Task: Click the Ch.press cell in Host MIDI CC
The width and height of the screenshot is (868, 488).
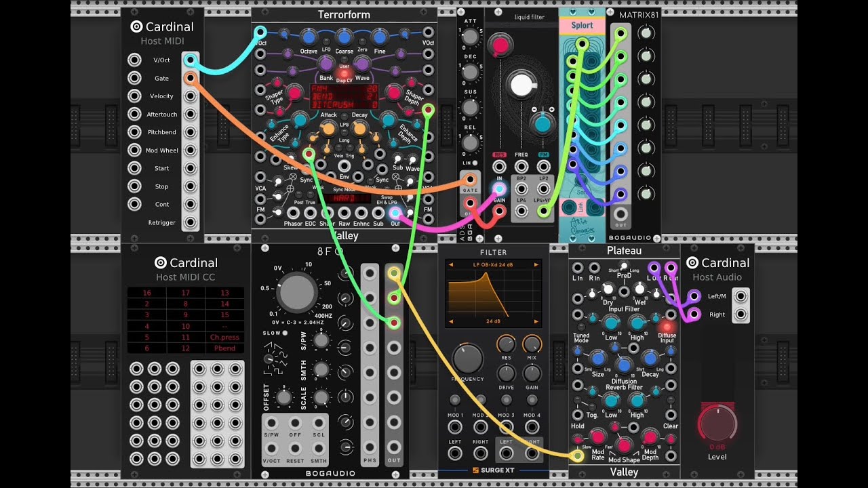Action: [224, 337]
